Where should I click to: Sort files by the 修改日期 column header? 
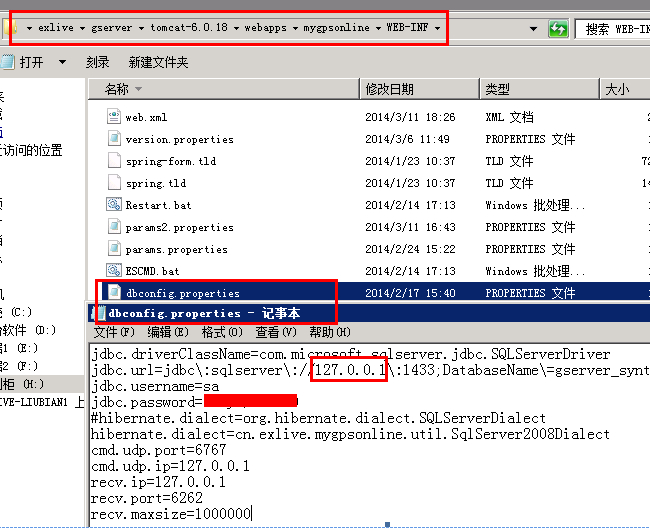390,89
